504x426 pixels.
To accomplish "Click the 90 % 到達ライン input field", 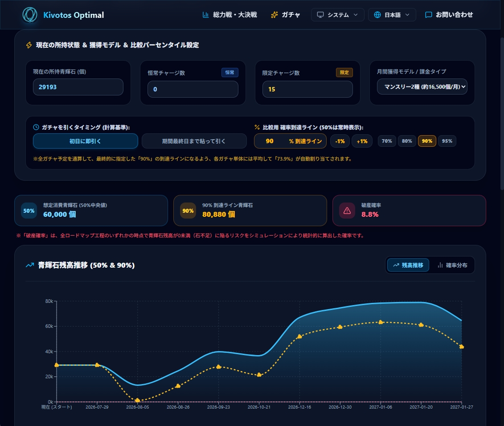I will (290, 141).
